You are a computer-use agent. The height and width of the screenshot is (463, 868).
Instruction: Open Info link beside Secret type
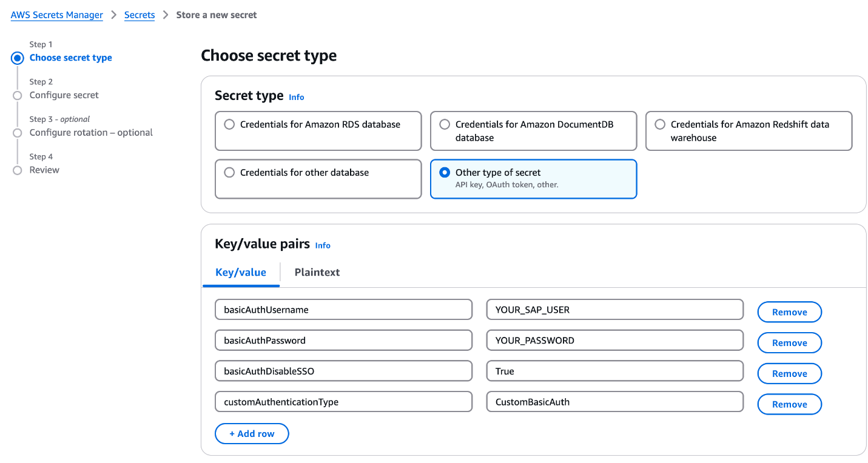click(296, 97)
